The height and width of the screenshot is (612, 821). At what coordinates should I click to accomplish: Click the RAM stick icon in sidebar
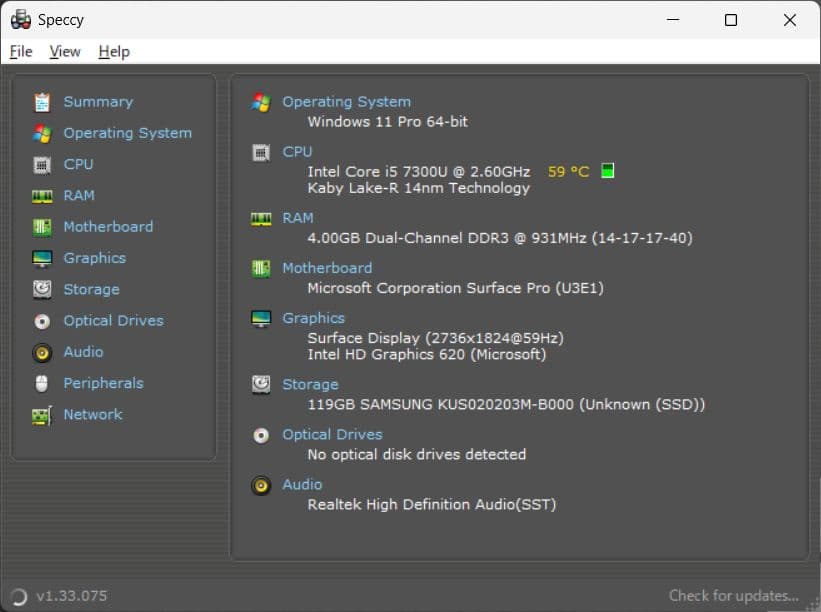42,196
